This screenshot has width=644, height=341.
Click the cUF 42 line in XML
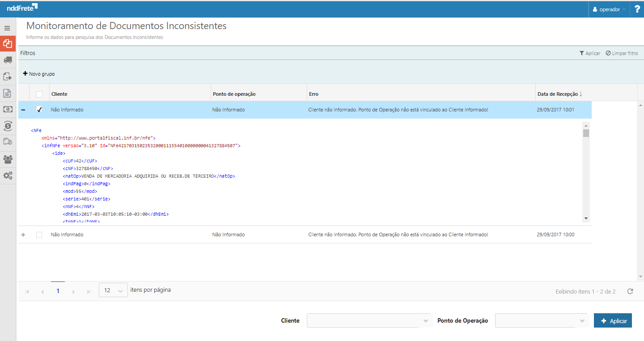coord(80,161)
